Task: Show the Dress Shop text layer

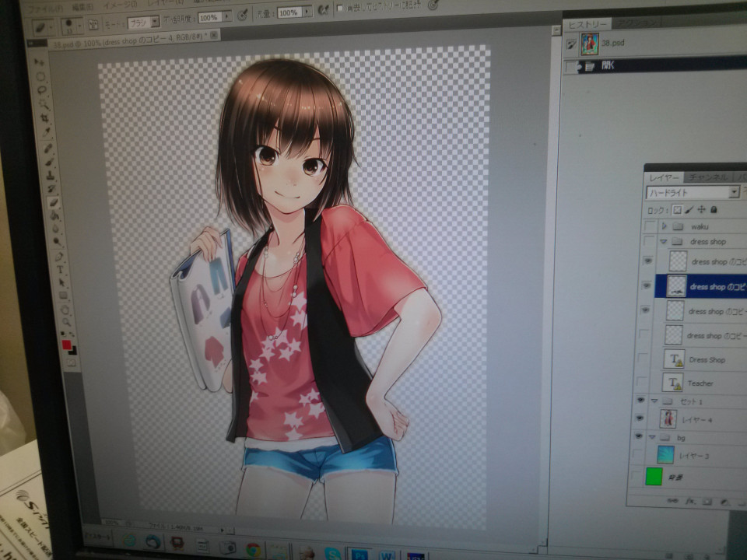Action: (642, 358)
